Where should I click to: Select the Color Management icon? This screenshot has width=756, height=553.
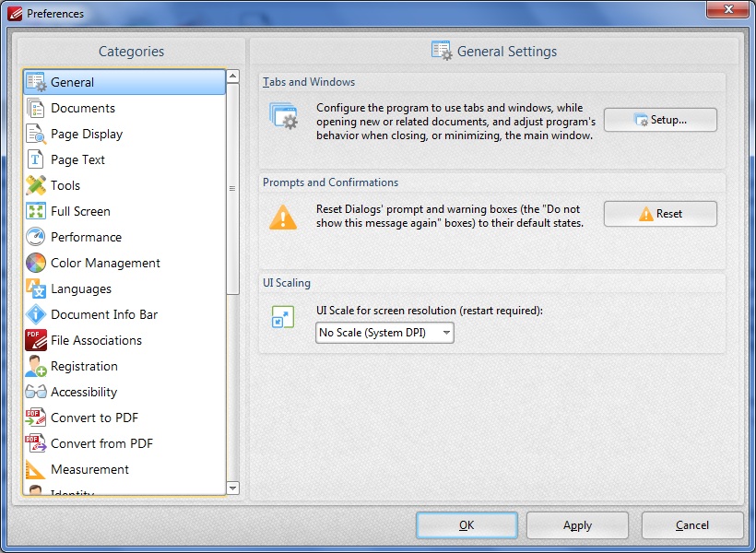[x=34, y=263]
